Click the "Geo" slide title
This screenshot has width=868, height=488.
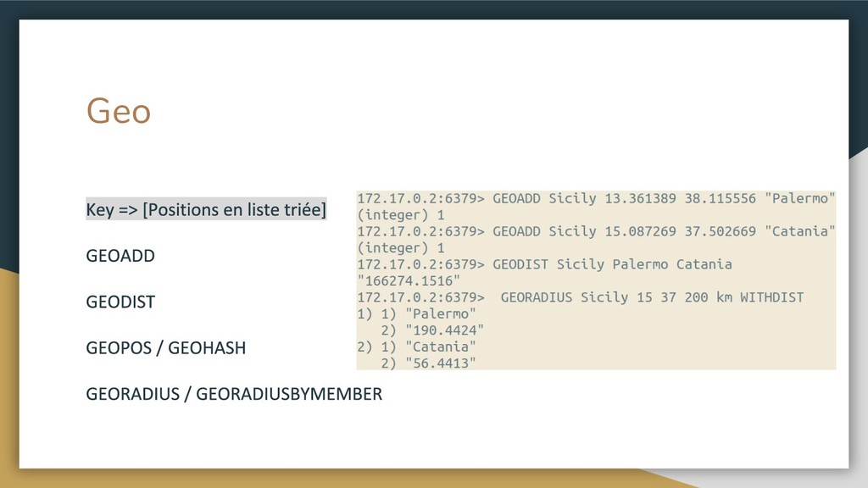(x=119, y=111)
